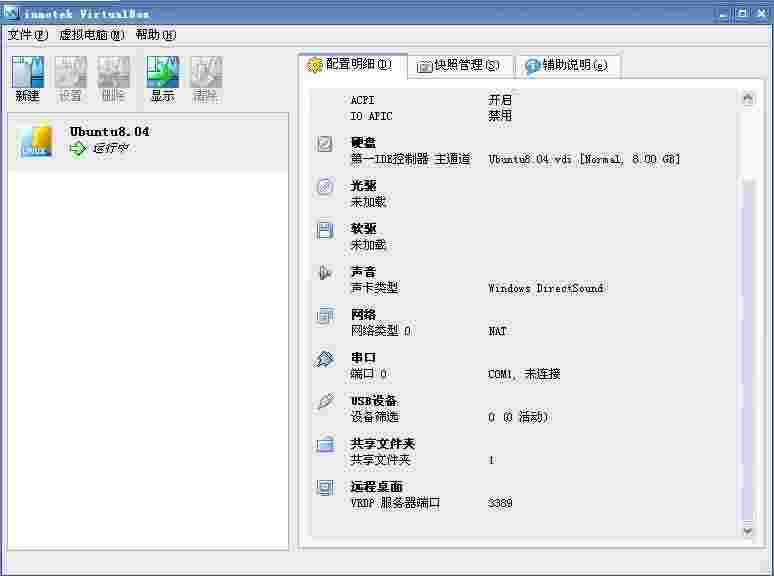
Task: Open the 文件(F) menu
Action: (x=28, y=35)
